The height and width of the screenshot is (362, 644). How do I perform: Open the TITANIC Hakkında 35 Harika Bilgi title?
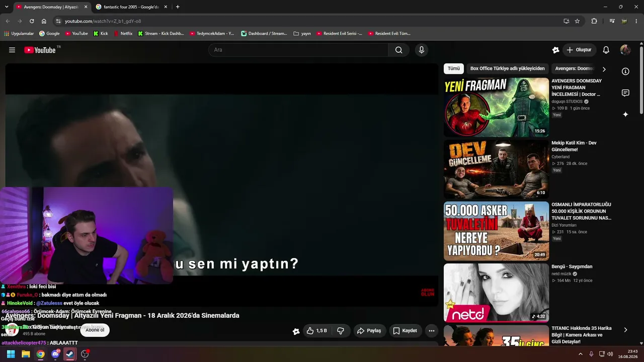pos(582,335)
